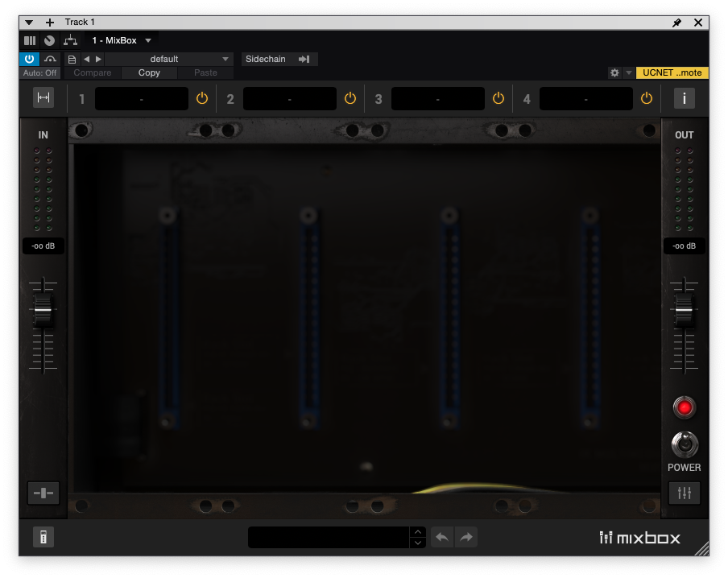
Task: Click the OUT level -oo dB readout
Action: 685,246
